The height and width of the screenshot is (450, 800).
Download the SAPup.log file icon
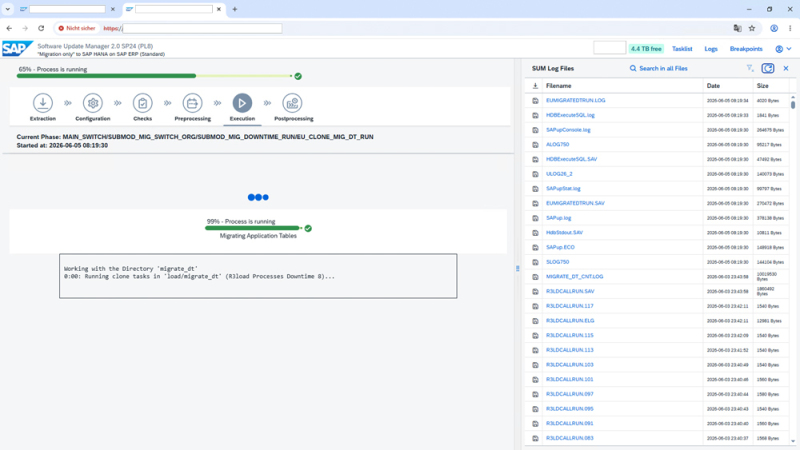click(535, 218)
